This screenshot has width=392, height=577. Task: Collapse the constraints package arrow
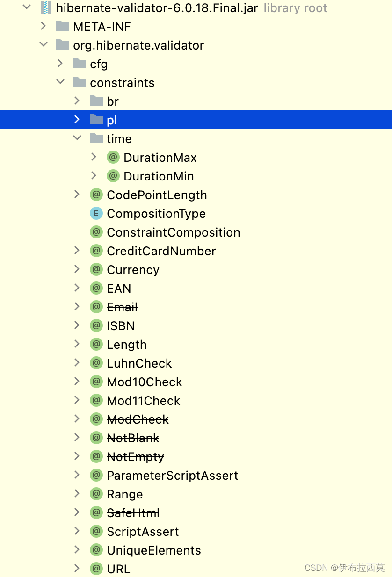(x=60, y=82)
